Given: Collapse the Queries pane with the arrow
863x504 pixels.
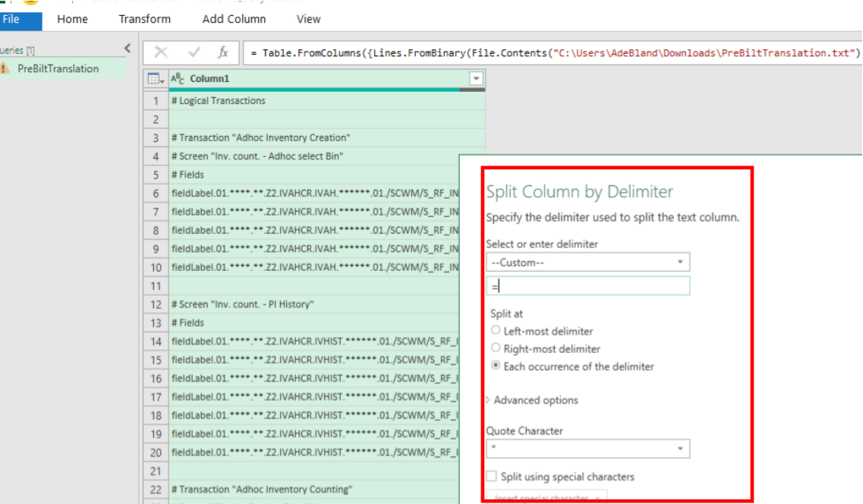Looking at the screenshot, I should (x=128, y=49).
